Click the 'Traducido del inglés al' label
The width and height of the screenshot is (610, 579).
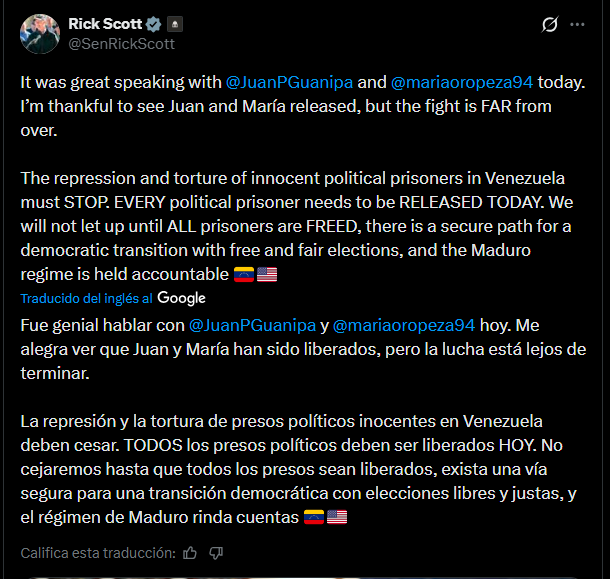point(87,298)
